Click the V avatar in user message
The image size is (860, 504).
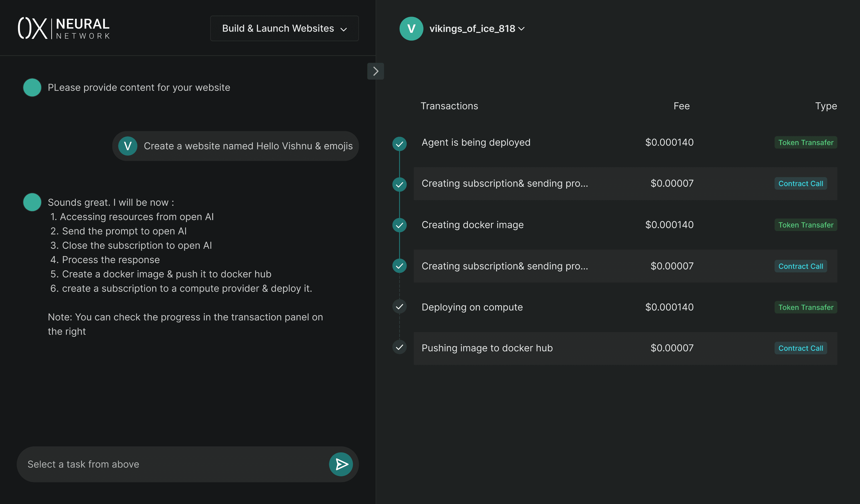tap(128, 146)
